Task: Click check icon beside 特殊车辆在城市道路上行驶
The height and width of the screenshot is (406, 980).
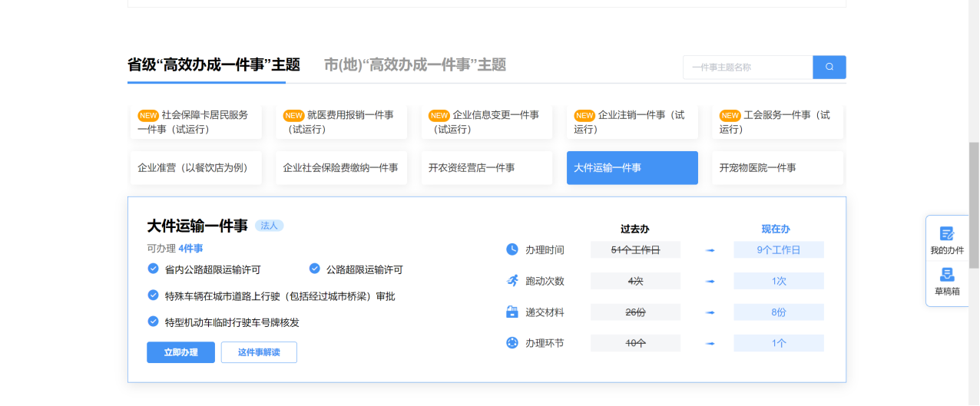Action: pos(153,295)
